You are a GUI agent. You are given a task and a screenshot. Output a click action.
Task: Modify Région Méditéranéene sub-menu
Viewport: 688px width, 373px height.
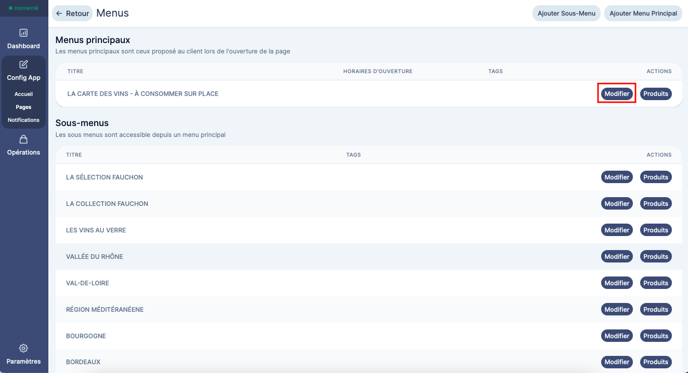[x=616, y=309]
